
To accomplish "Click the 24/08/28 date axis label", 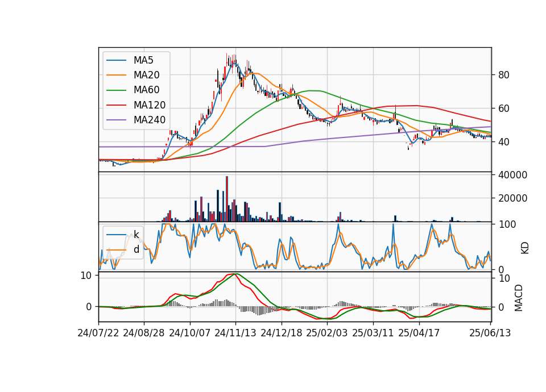I will click(x=144, y=333).
